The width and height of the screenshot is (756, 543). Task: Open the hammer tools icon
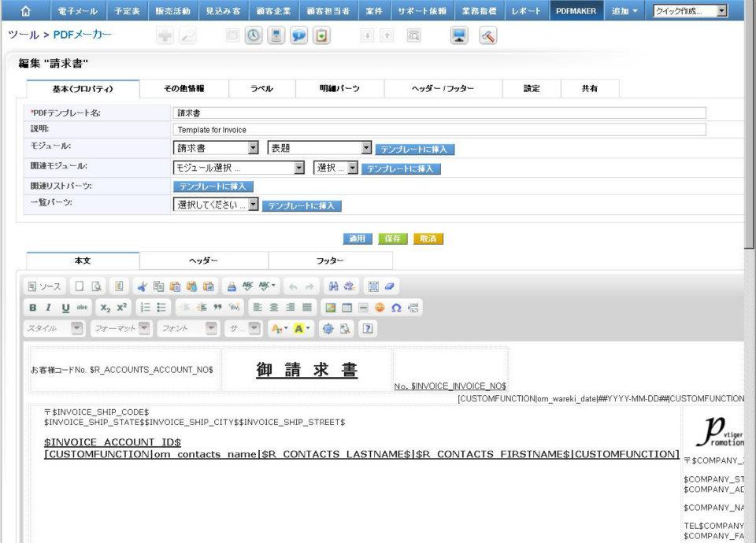point(488,35)
